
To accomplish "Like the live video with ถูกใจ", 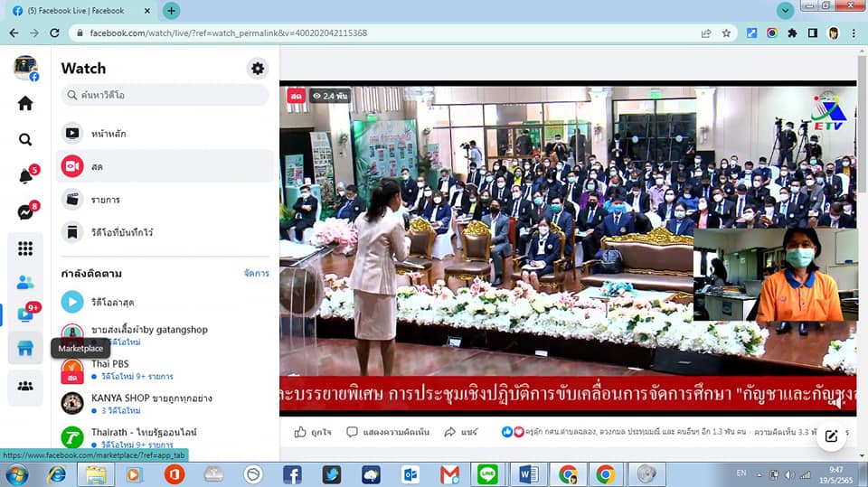I will [313, 432].
